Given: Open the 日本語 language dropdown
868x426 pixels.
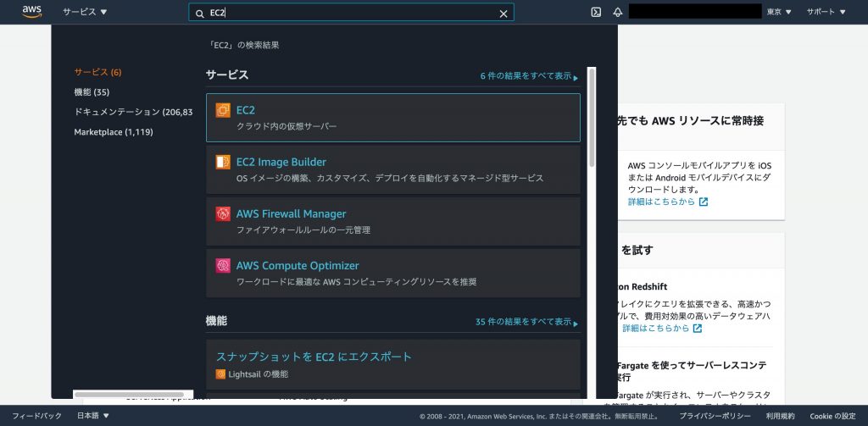Looking at the screenshot, I should (x=93, y=416).
